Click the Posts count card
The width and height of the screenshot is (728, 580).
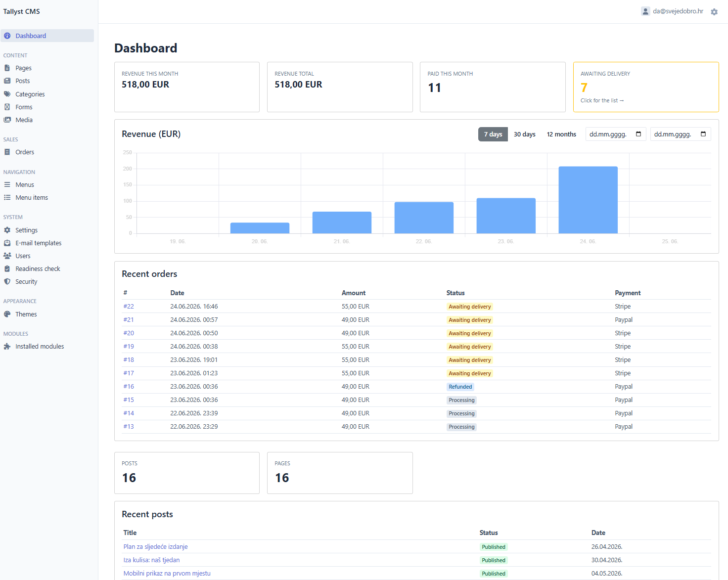(187, 473)
